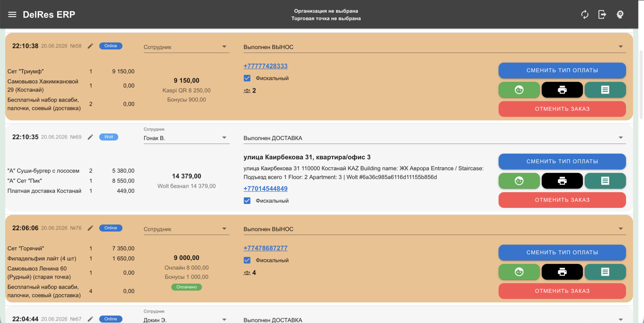Cancel order №69 with Отменить заказ
Screen dimensions: 644x323
coord(562,200)
